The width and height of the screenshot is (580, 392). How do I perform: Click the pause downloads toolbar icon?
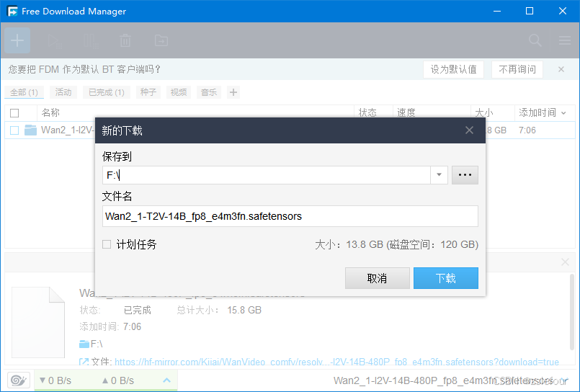(x=91, y=40)
